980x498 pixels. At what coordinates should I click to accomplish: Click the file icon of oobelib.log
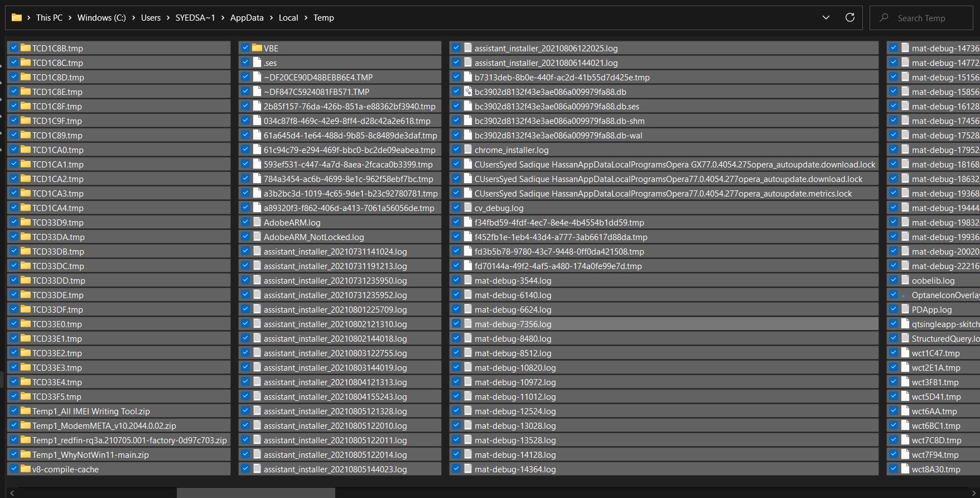[x=905, y=280]
